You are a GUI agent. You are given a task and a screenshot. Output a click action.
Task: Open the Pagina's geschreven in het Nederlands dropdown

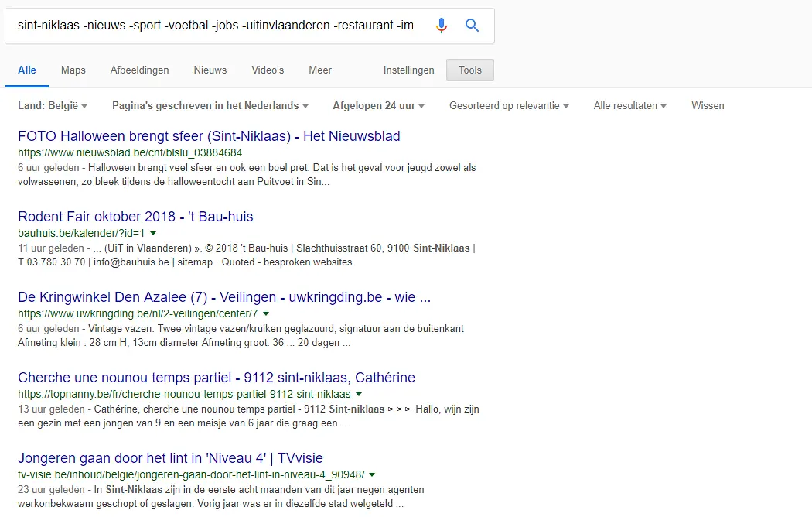(210, 106)
